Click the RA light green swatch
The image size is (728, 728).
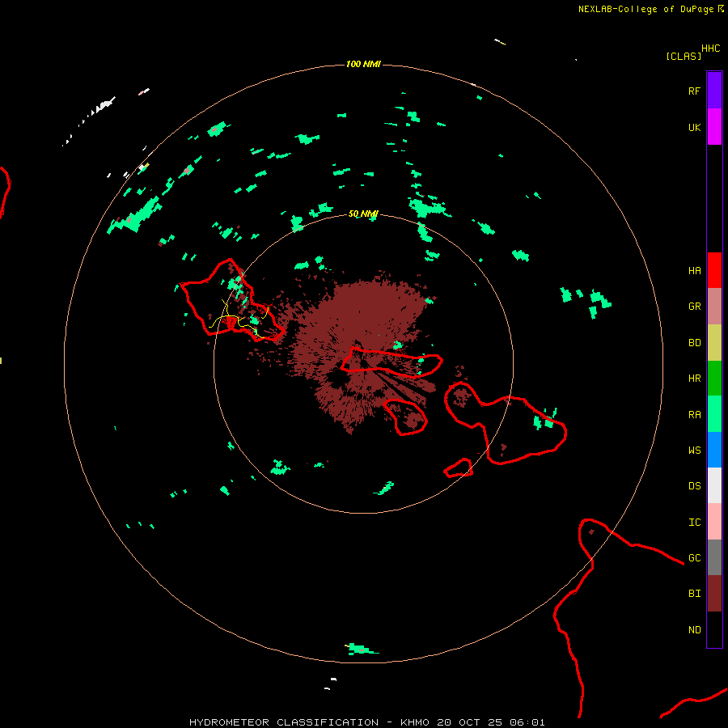tap(714, 414)
